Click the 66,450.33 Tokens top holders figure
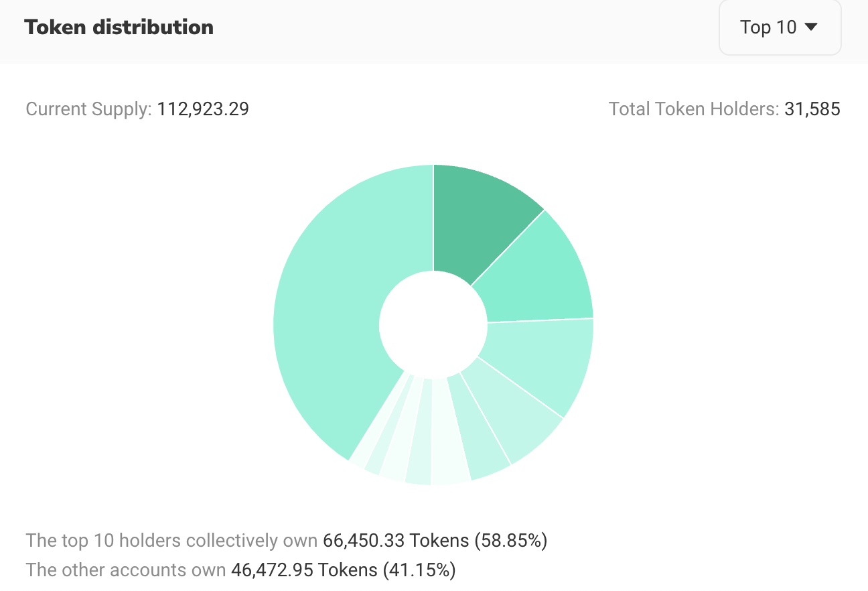868x591 pixels. 396,541
